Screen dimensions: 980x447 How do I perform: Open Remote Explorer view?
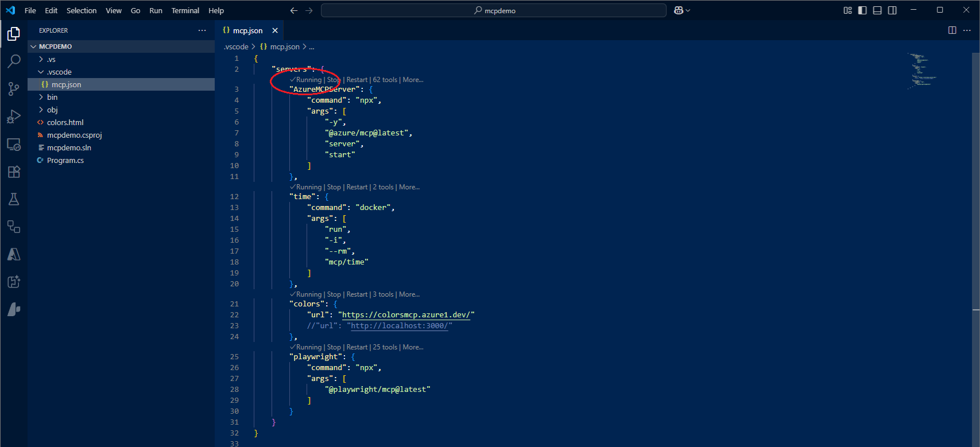pyautogui.click(x=14, y=144)
